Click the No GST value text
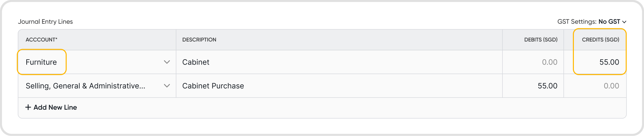Viewport: 644px width, 136px height. tap(609, 22)
